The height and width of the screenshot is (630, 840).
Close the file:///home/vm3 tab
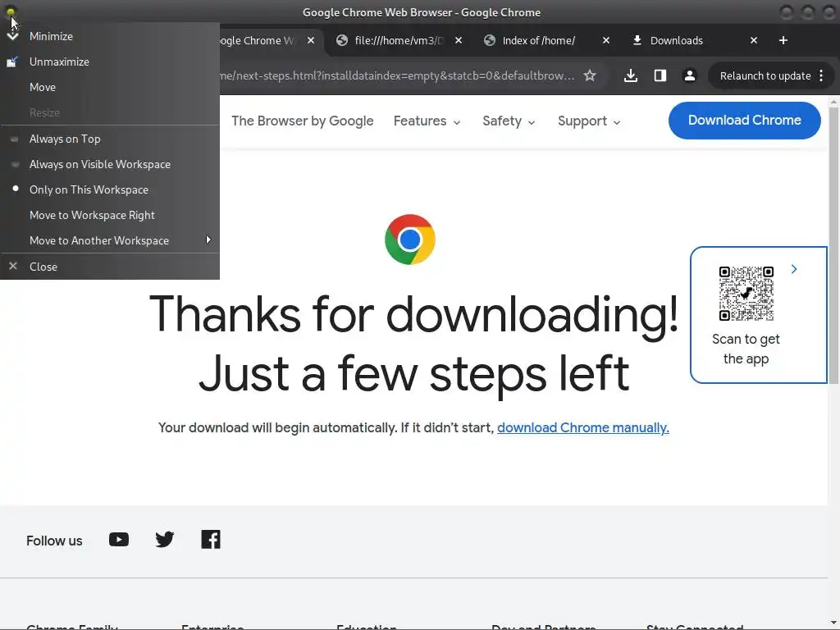459,41
